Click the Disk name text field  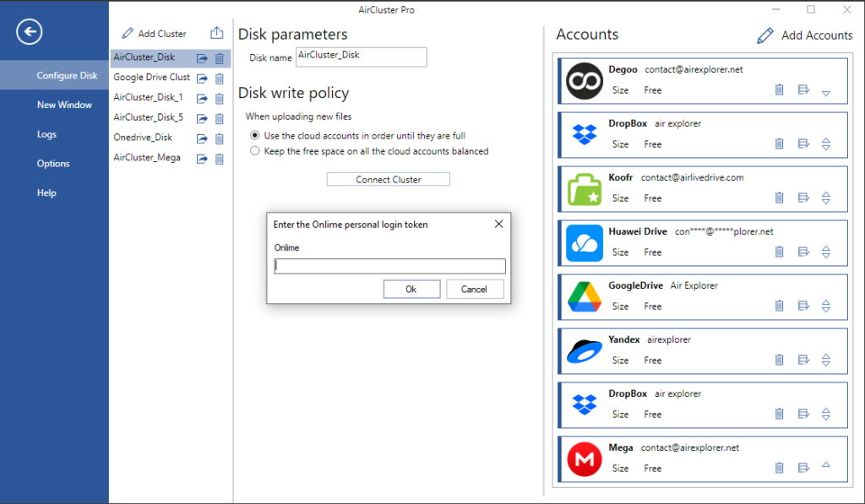click(x=362, y=57)
